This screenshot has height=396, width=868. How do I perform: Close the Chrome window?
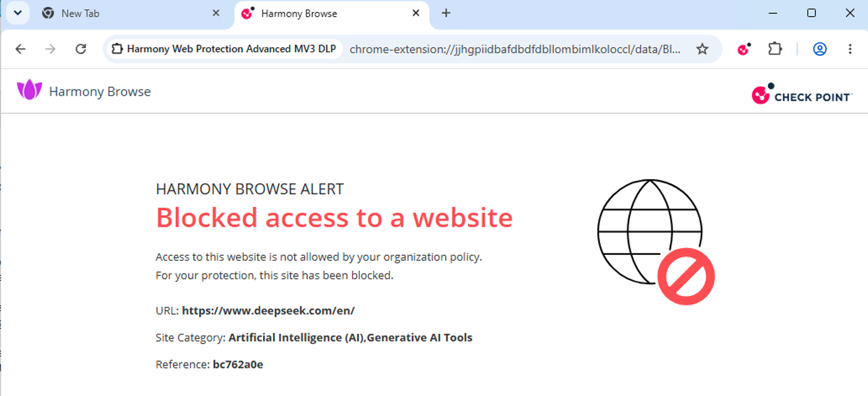pyautogui.click(x=850, y=13)
